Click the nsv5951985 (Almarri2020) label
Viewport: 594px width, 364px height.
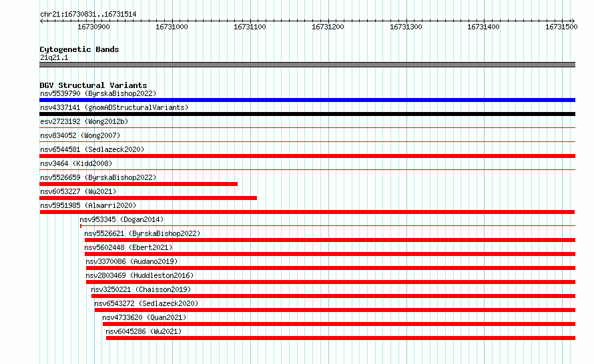click(88, 205)
